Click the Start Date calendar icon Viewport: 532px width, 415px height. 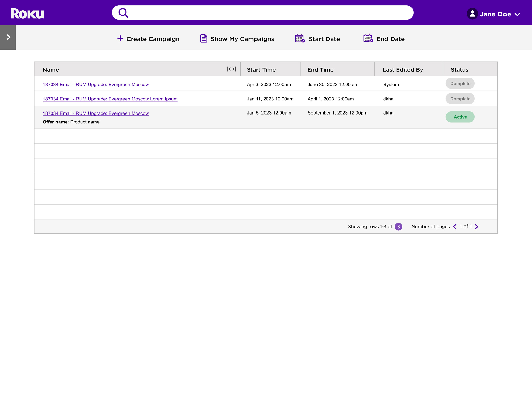[x=300, y=38]
